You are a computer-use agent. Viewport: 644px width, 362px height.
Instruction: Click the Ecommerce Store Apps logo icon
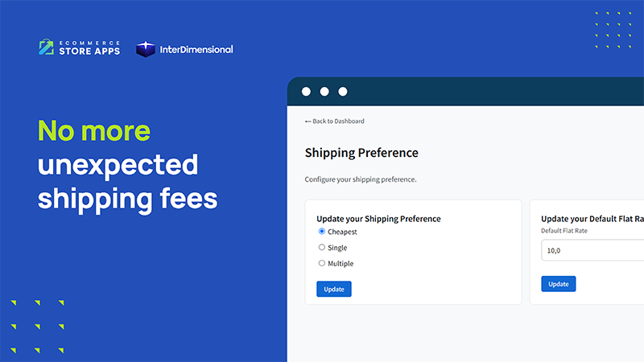(47, 47)
